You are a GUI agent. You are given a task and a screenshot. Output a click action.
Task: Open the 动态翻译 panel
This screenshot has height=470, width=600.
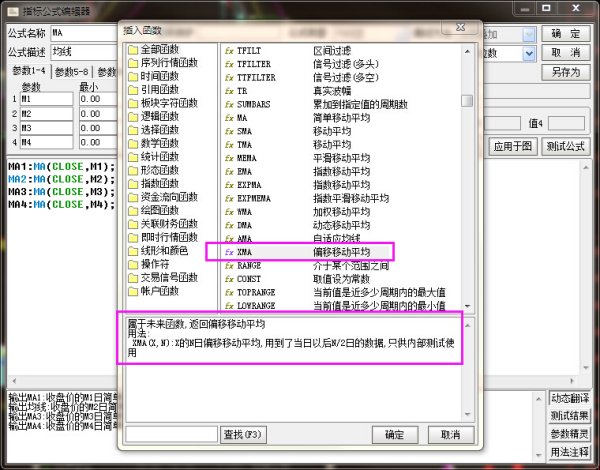tap(569, 398)
